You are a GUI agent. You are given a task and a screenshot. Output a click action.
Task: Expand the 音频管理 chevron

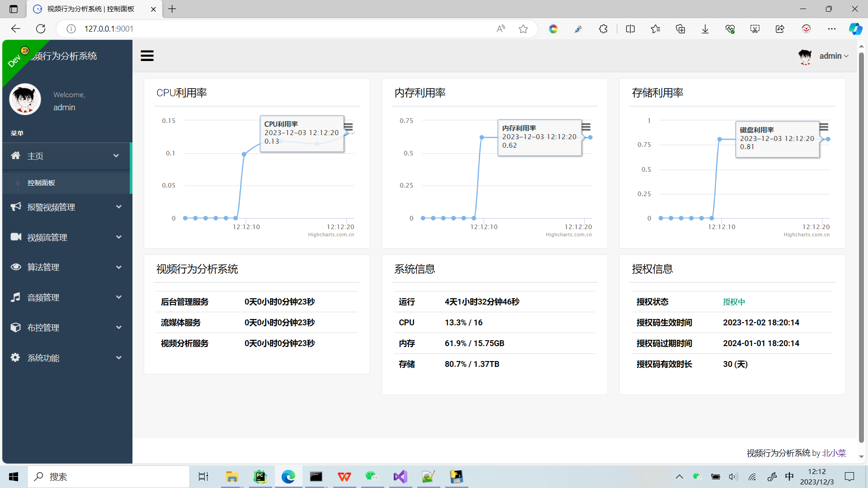pos(119,297)
